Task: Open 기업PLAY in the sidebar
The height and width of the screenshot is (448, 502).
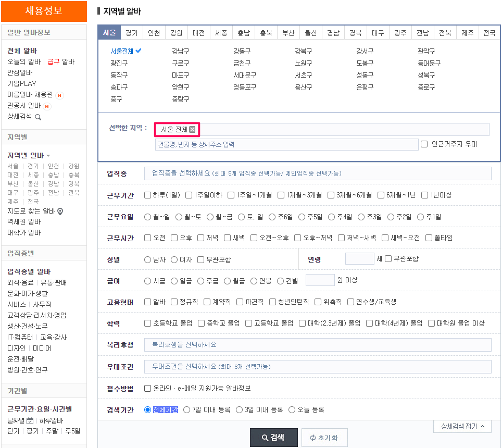Action: point(22,83)
